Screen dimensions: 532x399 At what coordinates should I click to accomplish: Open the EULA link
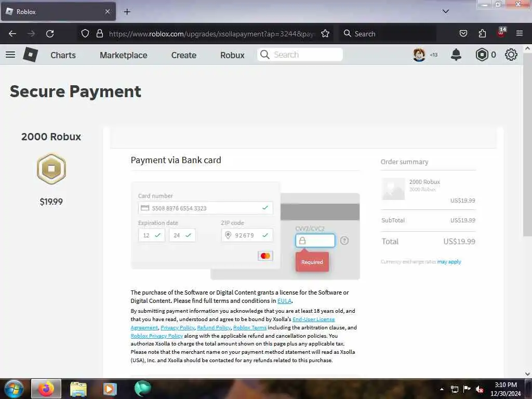pyautogui.click(x=284, y=301)
